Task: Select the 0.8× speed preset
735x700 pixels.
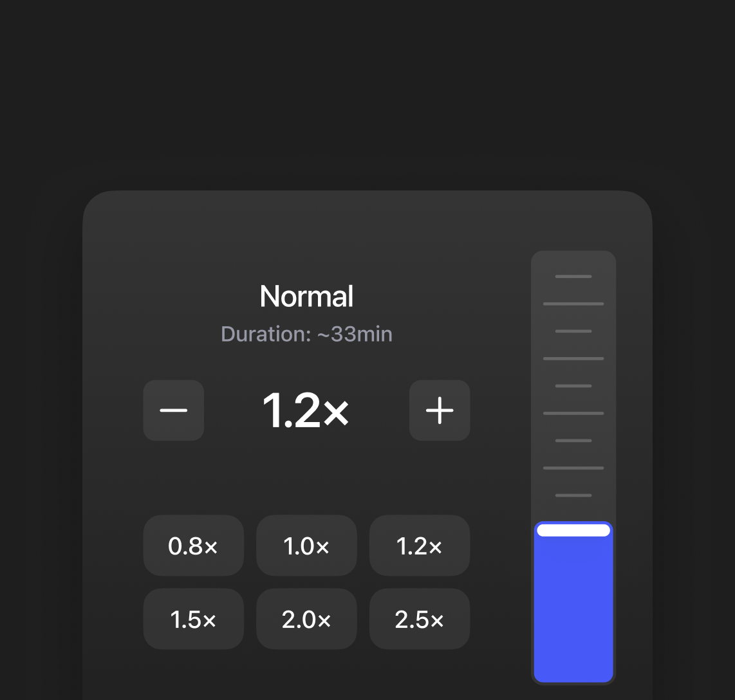Action: point(193,546)
